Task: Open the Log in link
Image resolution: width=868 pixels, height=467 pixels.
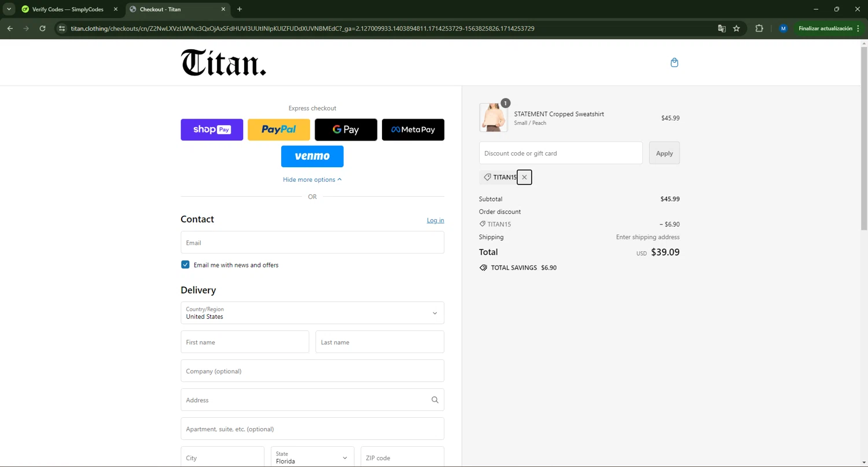Action: click(435, 220)
